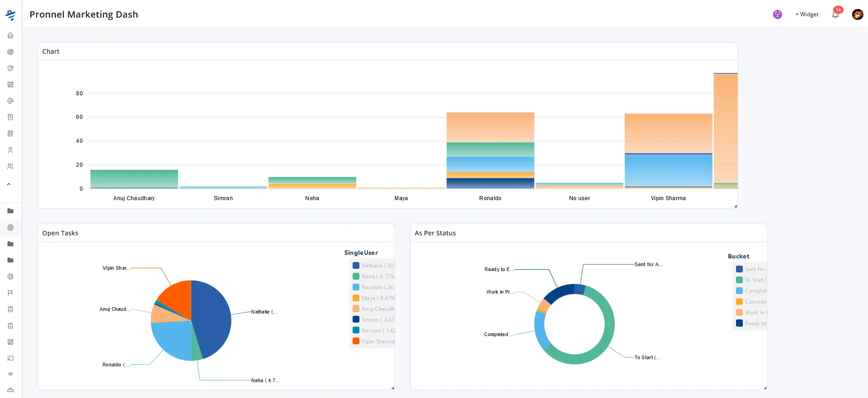Toggle Anuj Chaudh in the SingleUser legend
Screen dimensions: 868x398
click(x=373, y=309)
